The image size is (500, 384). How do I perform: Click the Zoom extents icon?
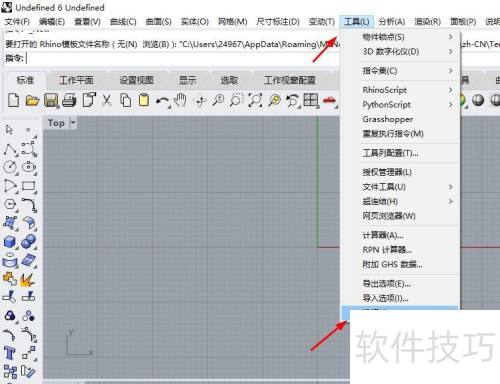[x=255, y=100]
